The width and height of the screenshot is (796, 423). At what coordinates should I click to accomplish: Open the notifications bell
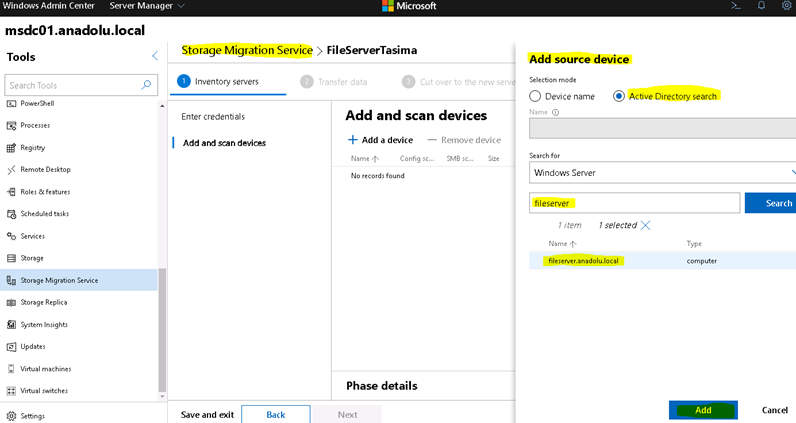[x=761, y=6]
